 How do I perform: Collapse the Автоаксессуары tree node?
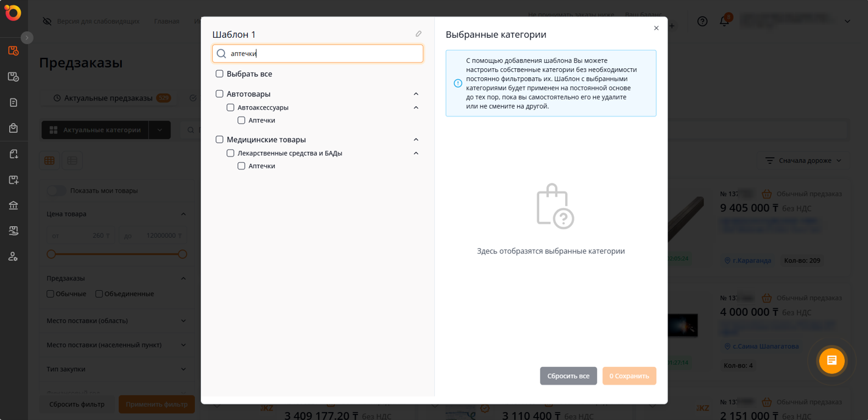(x=416, y=107)
